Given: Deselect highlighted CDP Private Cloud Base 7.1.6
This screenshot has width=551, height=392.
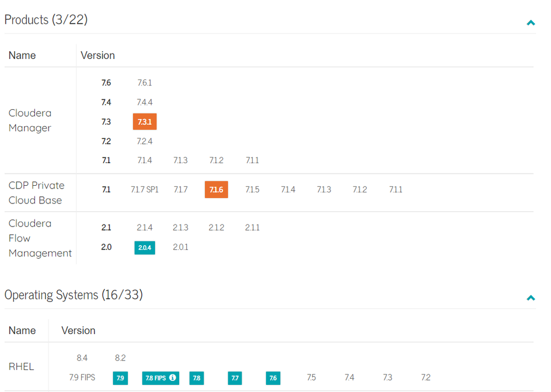Looking at the screenshot, I should pyautogui.click(x=216, y=190).
